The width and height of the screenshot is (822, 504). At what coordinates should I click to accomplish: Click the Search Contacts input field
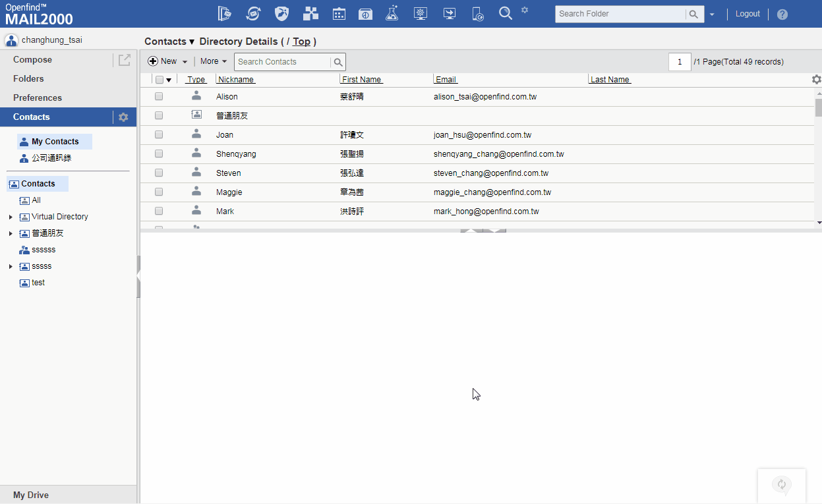tap(282, 62)
